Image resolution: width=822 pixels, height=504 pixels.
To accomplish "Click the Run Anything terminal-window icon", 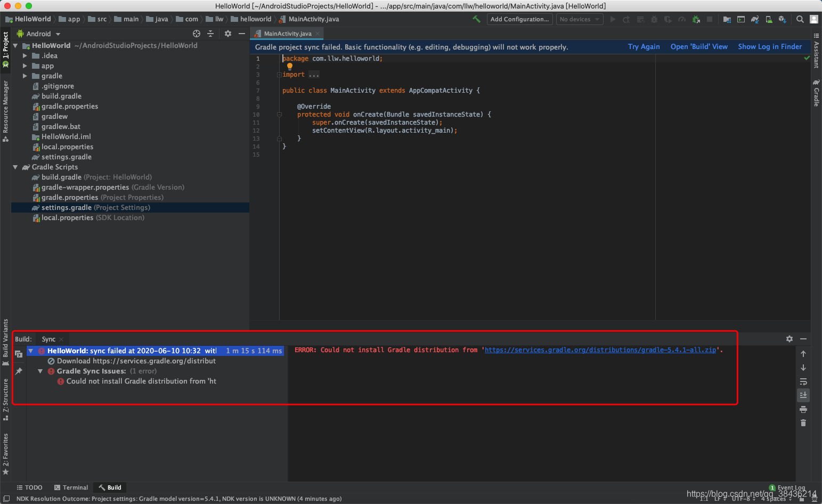I will pos(741,19).
